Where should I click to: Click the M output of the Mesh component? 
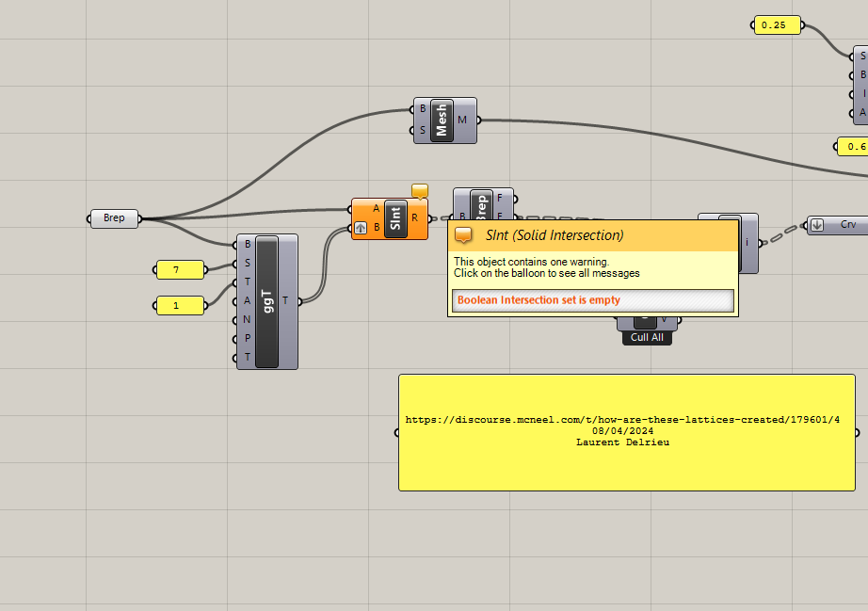pyautogui.click(x=462, y=120)
